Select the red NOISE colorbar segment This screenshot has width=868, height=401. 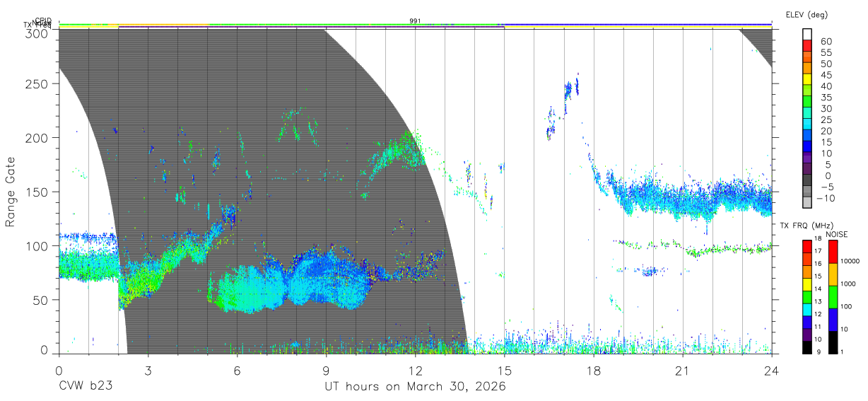833,252
